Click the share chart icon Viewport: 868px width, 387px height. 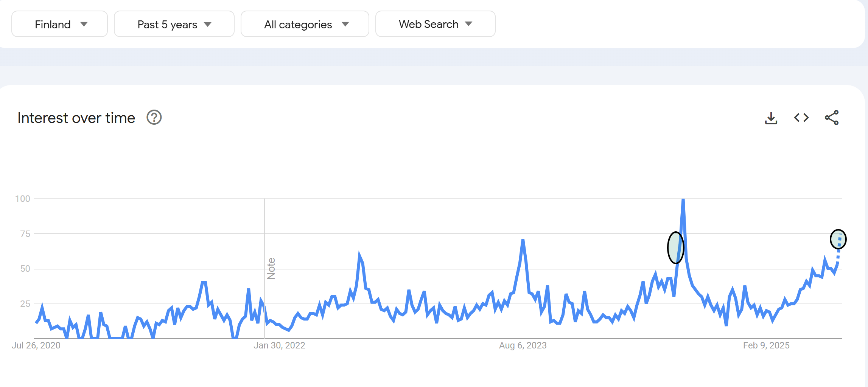pyautogui.click(x=832, y=118)
